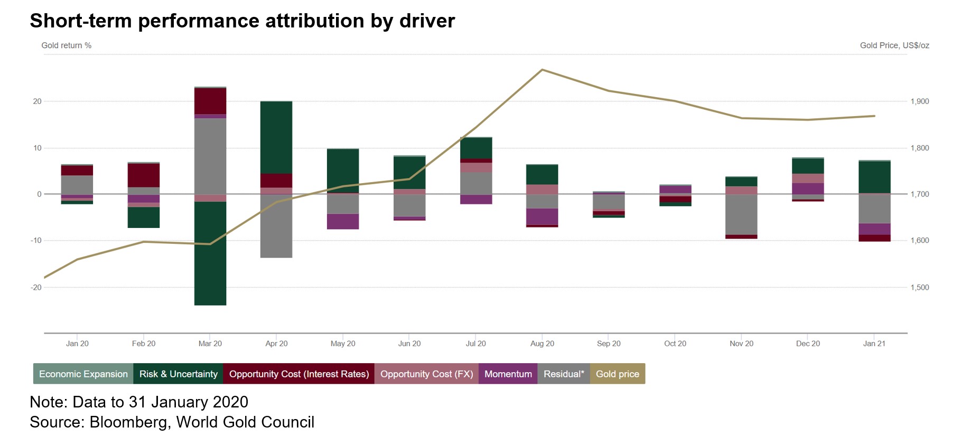The width and height of the screenshot is (980, 437).
Task: Select the Apr 20 gray negative bar
Action: click(276, 226)
